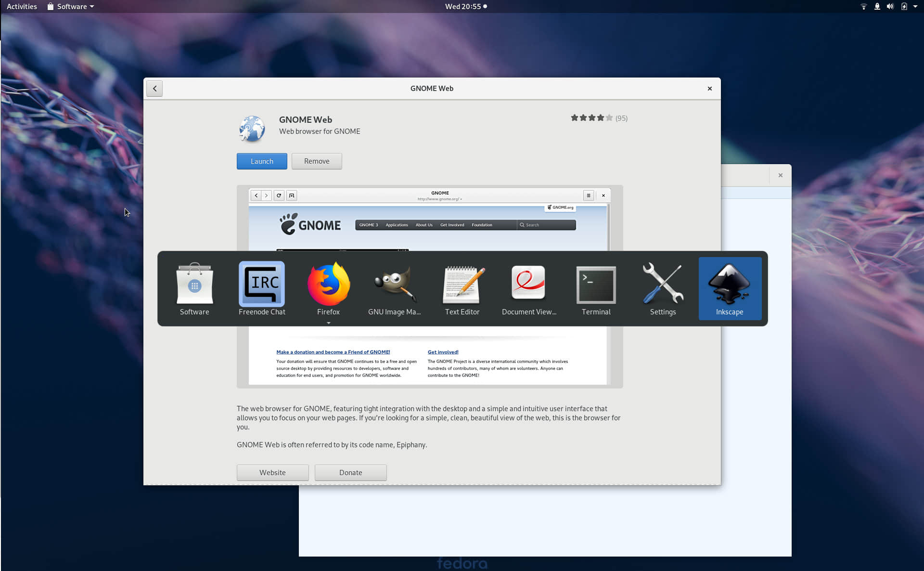The width and height of the screenshot is (924, 571).
Task: Switch to Freenode Chat in the app switcher
Action: 262,288
